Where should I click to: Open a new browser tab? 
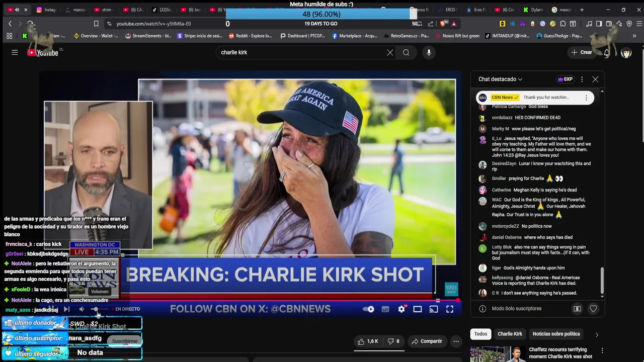[582, 10]
